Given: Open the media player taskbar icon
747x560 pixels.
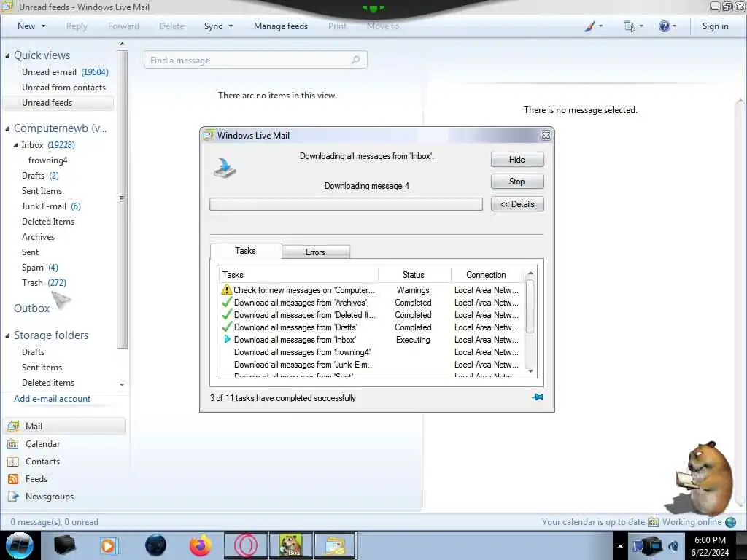Looking at the screenshot, I should point(109,545).
